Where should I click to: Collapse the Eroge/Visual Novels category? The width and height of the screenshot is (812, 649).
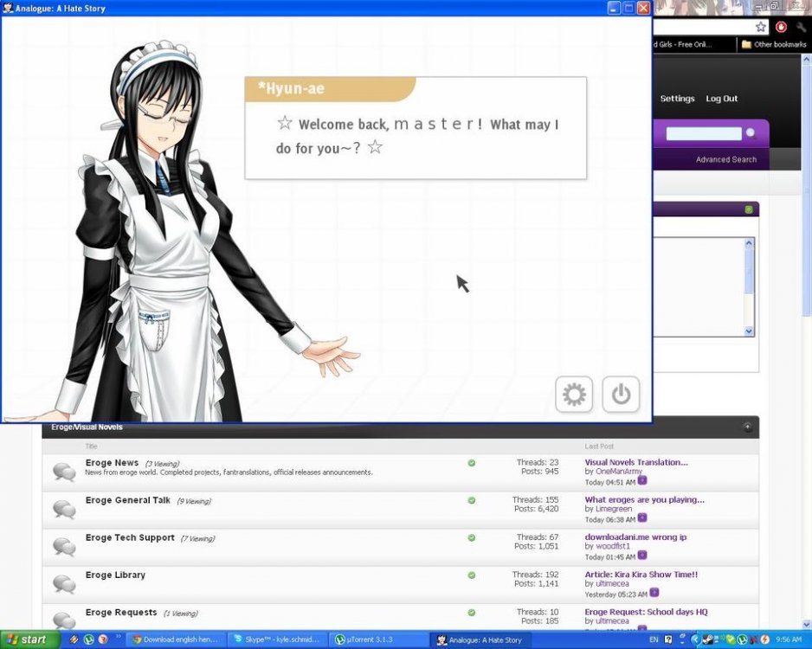coord(747,427)
